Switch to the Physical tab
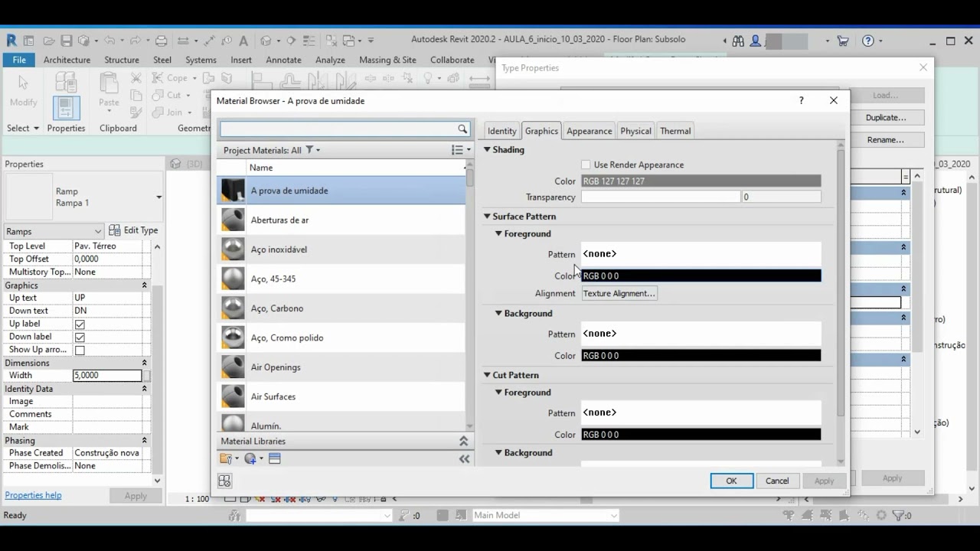Viewport: 980px width, 551px height. [635, 131]
